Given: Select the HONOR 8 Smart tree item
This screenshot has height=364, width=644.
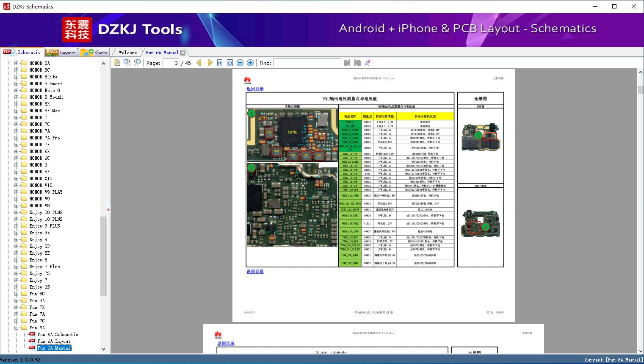Looking at the screenshot, I should click(x=46, y=83).
